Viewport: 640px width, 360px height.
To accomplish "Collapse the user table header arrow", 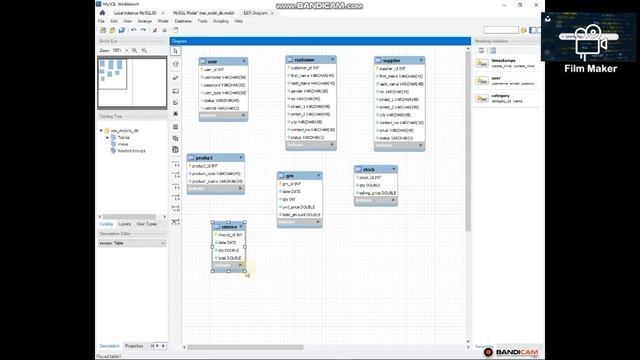I will (244, 61).
